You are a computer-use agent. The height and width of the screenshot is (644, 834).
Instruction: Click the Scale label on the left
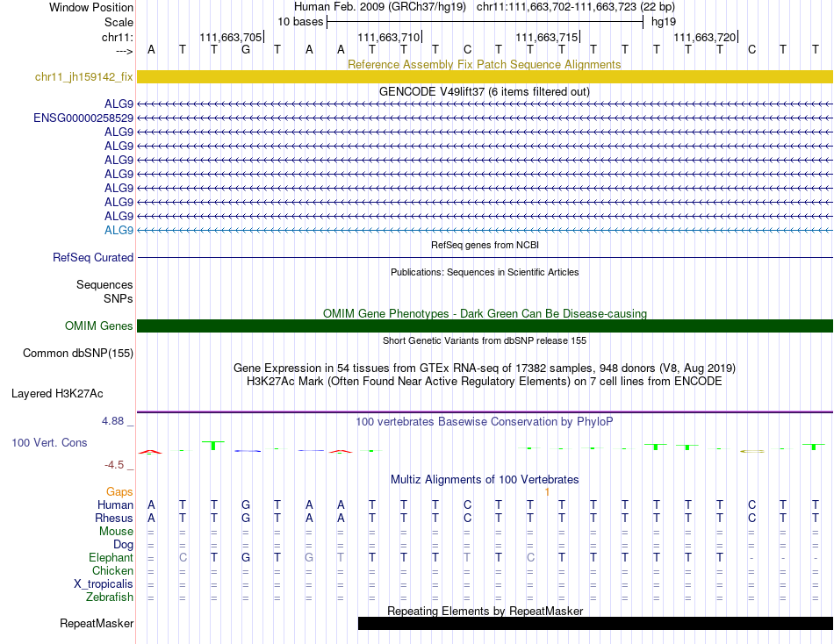tap(119, 22)
